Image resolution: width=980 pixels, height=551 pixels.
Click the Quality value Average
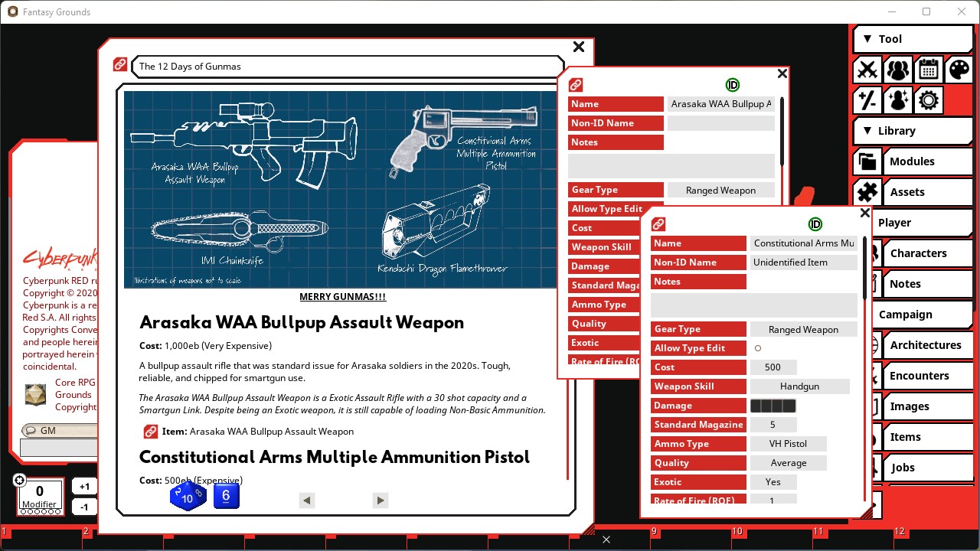click(789, 463)
